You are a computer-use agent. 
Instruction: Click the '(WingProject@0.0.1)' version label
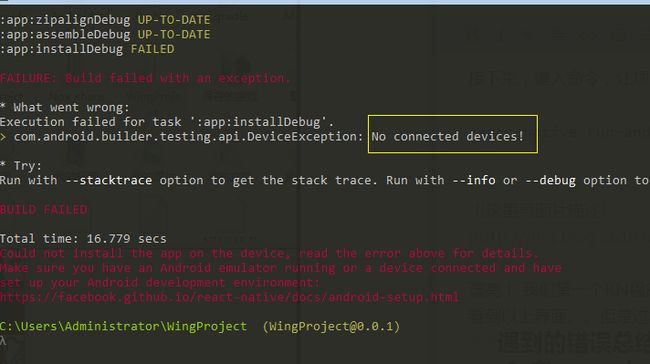tap(331, 326)
